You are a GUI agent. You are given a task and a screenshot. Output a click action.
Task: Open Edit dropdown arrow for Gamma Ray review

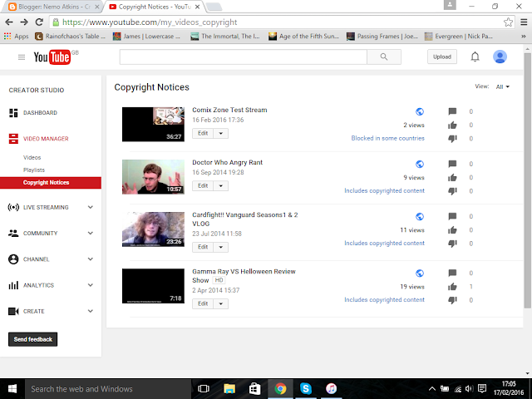click(221, 303)
